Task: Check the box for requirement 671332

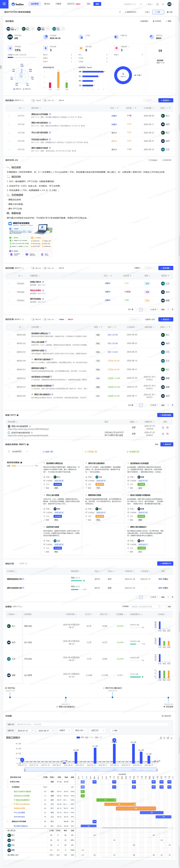Action: [x=9, y=124]
